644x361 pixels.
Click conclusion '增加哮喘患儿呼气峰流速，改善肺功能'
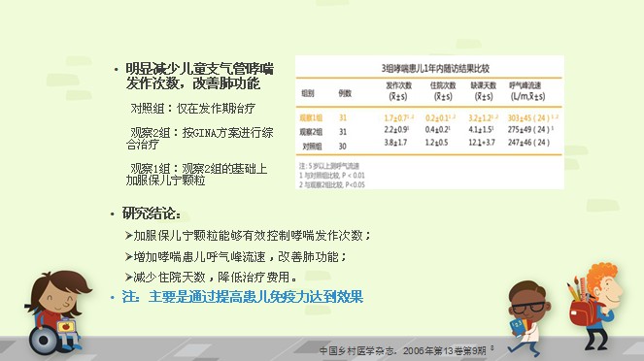click(x=236, y=257)
